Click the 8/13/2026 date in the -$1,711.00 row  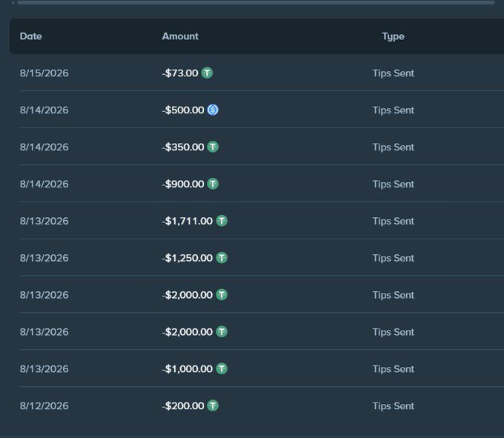pos(44,221)
